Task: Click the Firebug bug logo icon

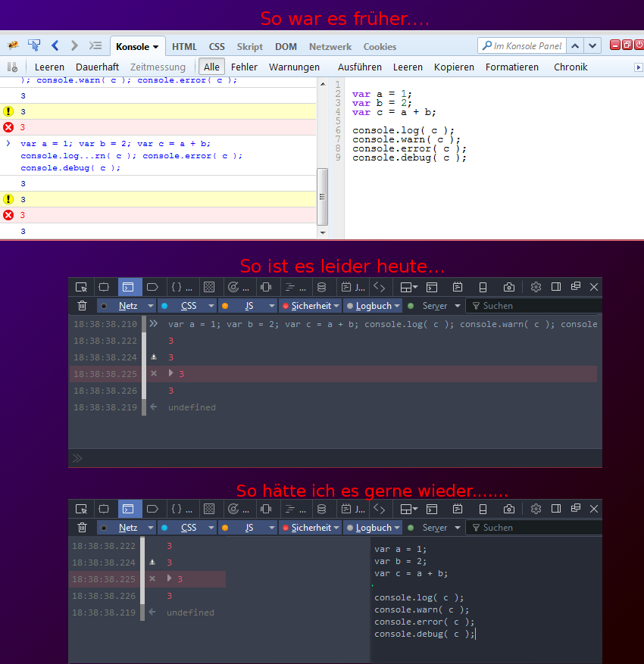Action: click(13, 46)
